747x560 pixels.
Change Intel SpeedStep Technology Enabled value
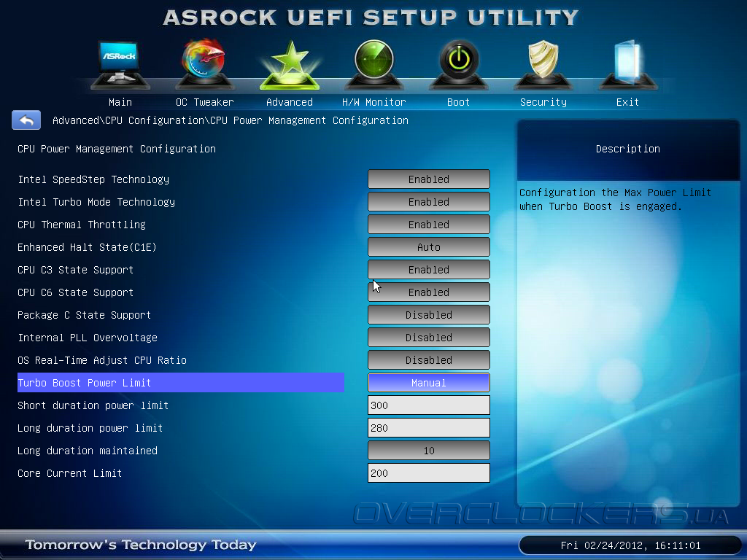click(x=429, y=179)
